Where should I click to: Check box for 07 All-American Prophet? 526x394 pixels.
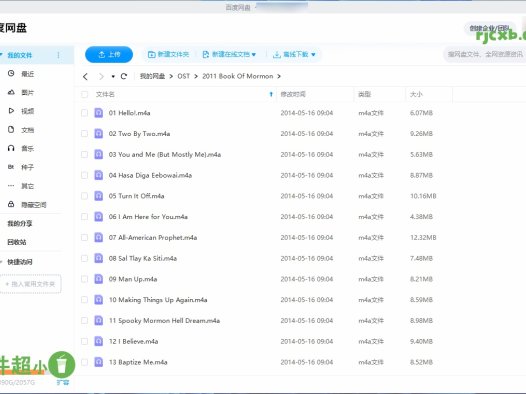pos(85,238)
